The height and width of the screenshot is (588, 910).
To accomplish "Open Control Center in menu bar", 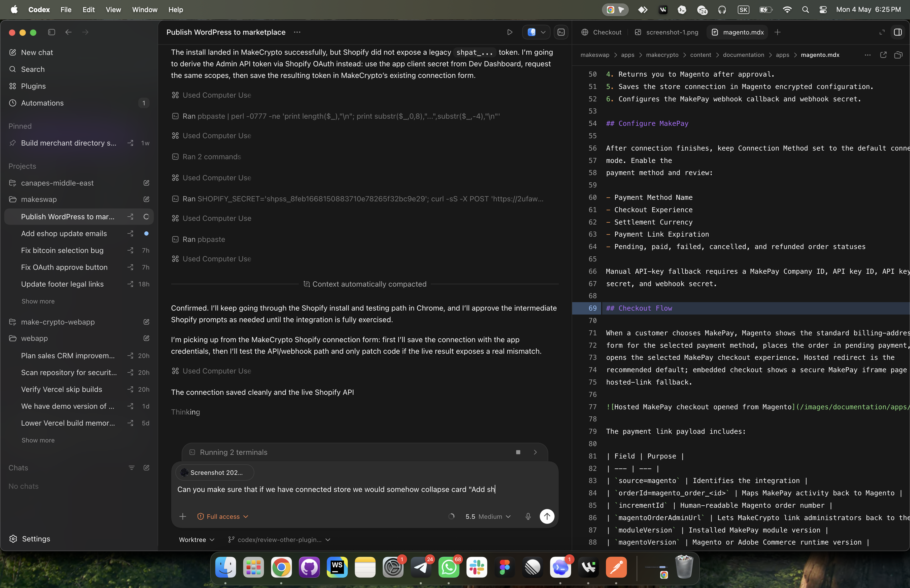I will point(823,9).
